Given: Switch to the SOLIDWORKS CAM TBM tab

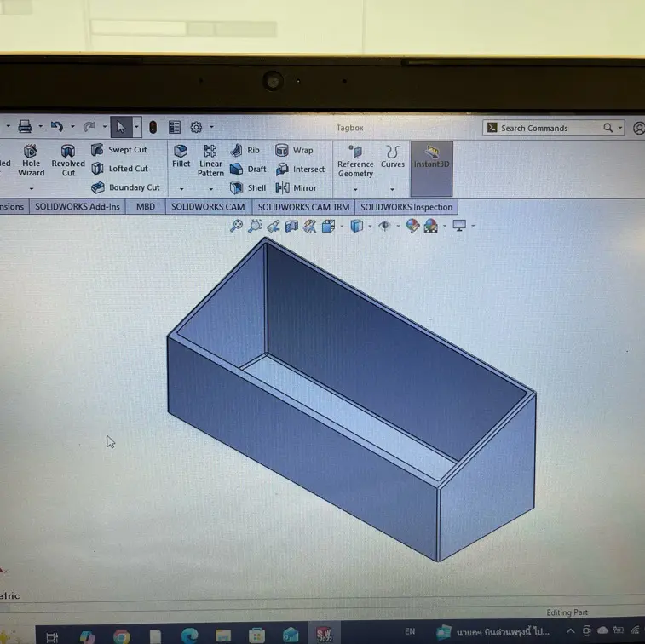Looking at the screenshot, I should pyautogui.click(x=303, y=207).
